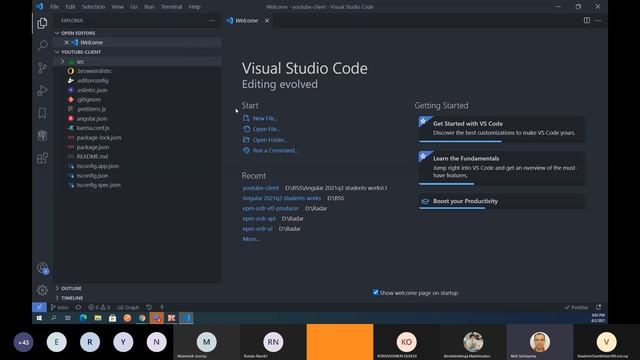Open the Explorer view in activity bar
Image resolution: width=640 pixels, height=360 pixels.
pos(42,23)
